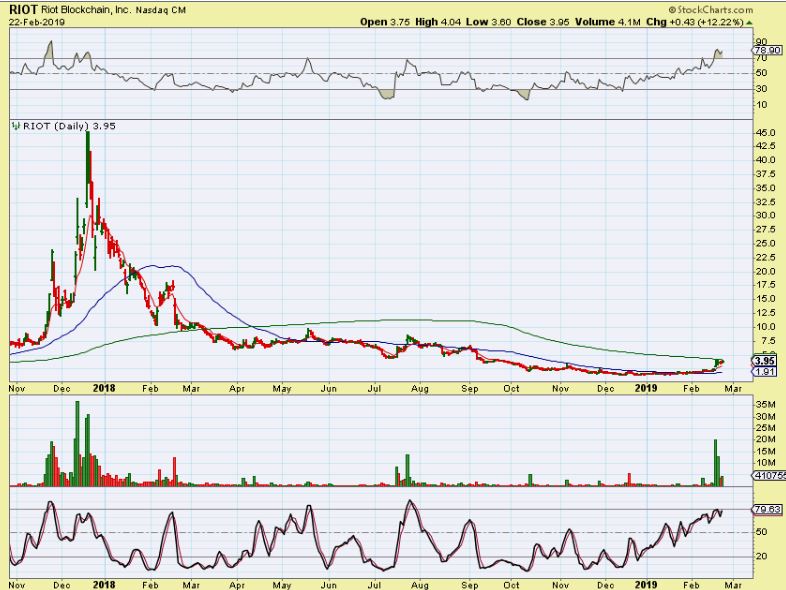This screenshot has height=590, width=786.
Task: Open the StockCharts.com copyright link
Action: [711, 10]
